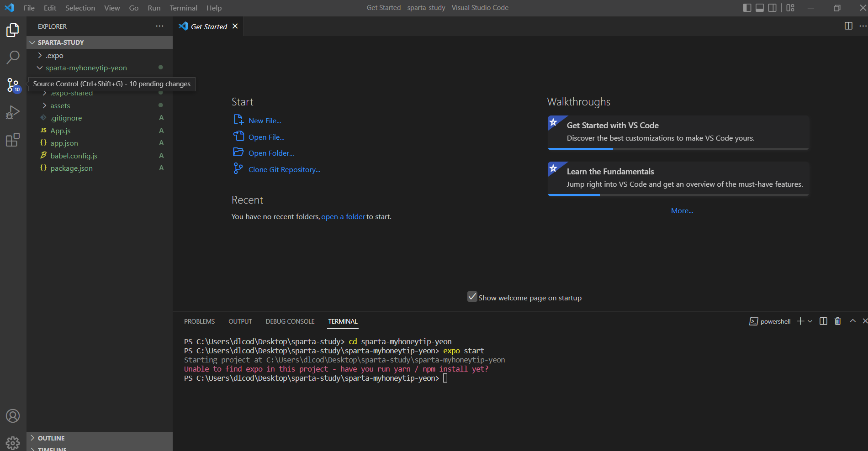The height and width of the screenshot is (451, 868).
Task: Click the VS Code logo in title bar
Action: (9, 8)
